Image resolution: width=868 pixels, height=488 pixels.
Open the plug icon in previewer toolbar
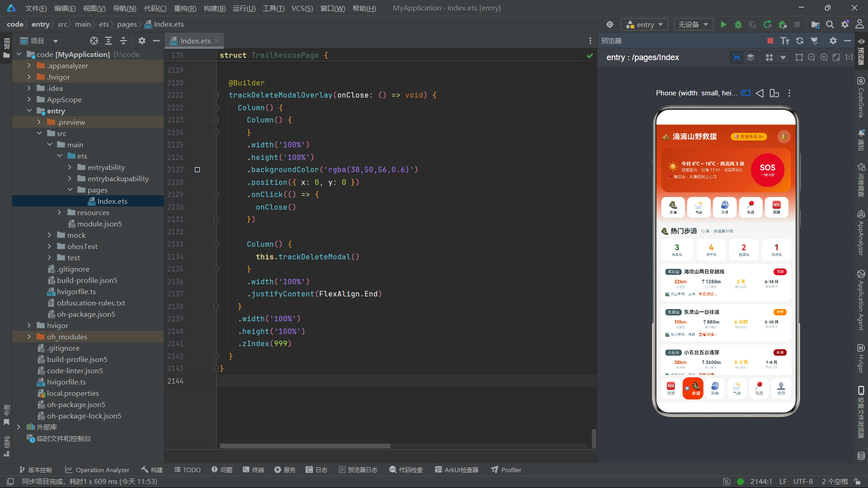click(814, 41)
